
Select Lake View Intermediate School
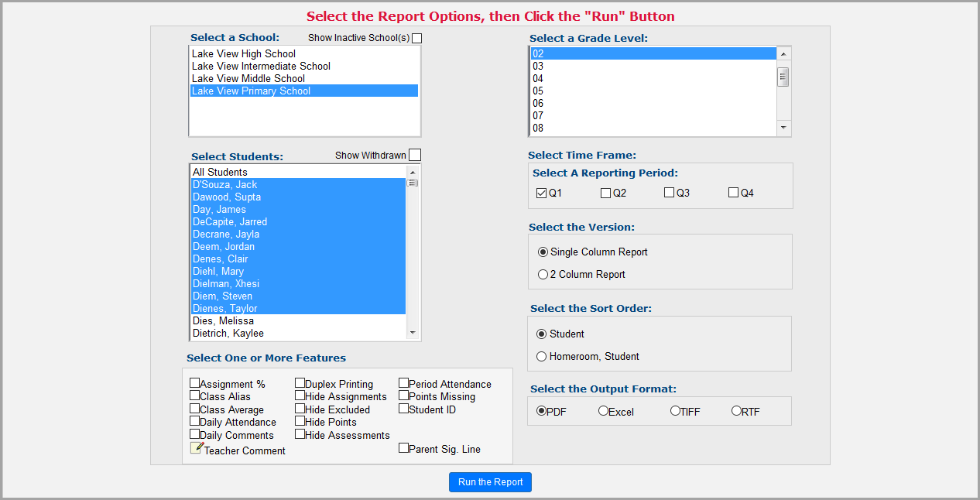tap(304, 66)
